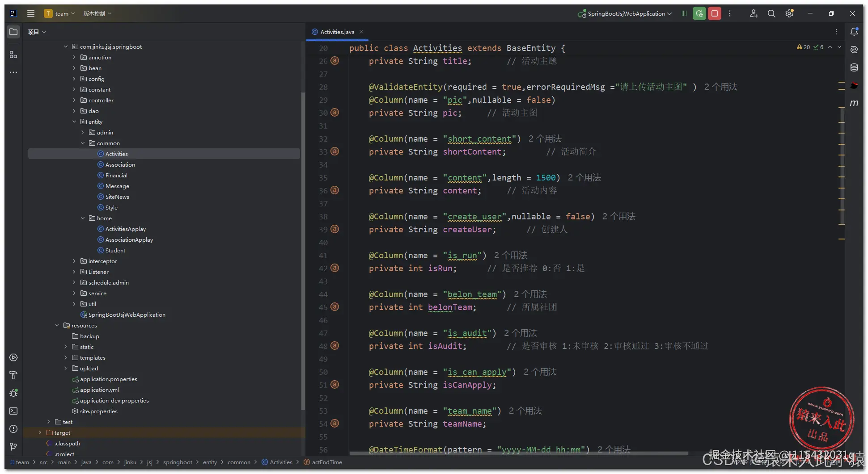Click the actEndTime breadcrumb item
This screenshot has width=868, height=474.
[323, 462]
